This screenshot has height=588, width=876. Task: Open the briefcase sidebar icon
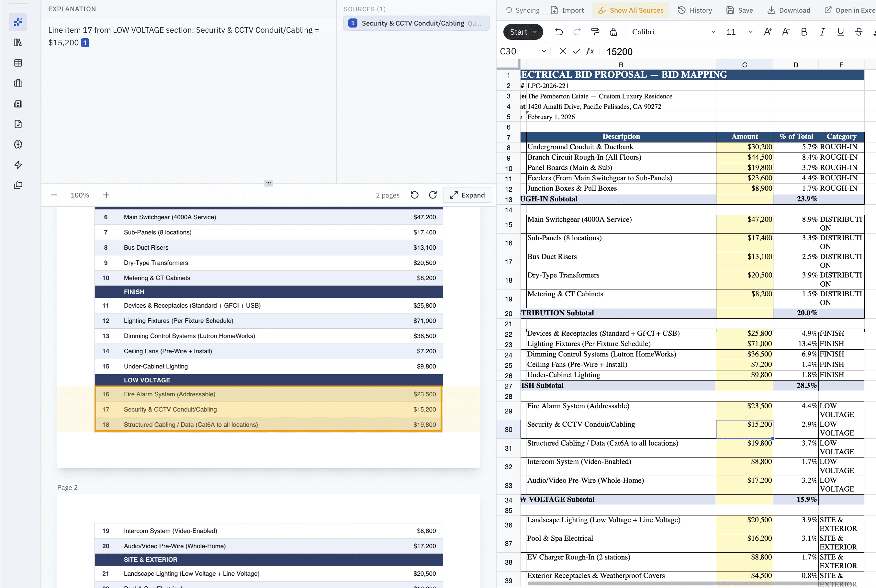tap(18, 83)
